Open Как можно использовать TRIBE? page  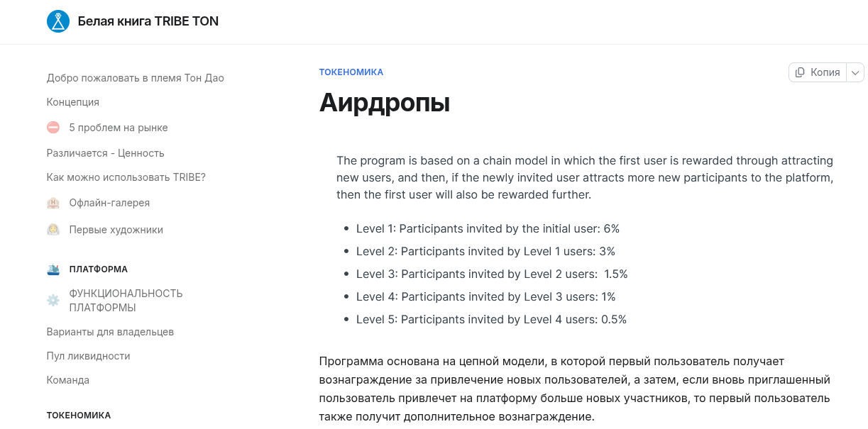click(126, 177)
